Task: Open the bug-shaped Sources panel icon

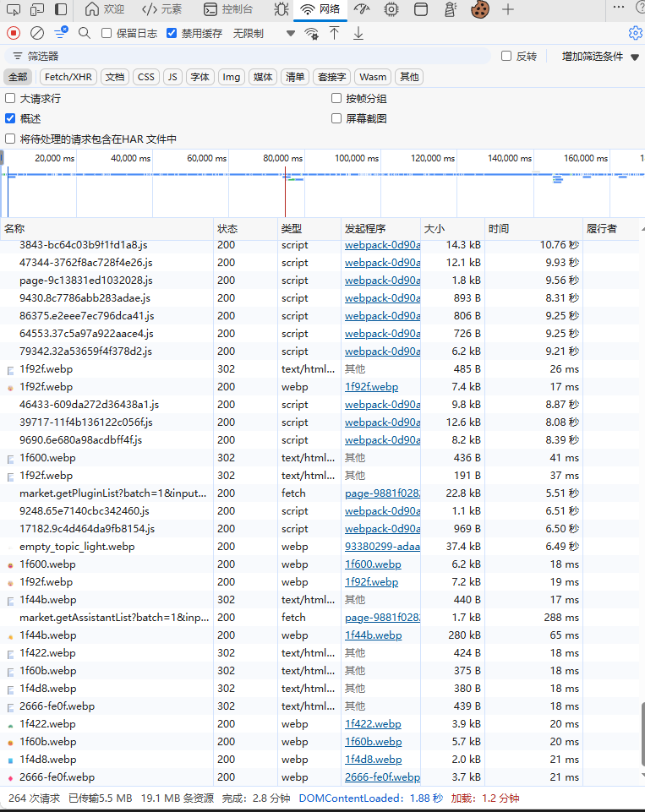Action: point(281,9)
